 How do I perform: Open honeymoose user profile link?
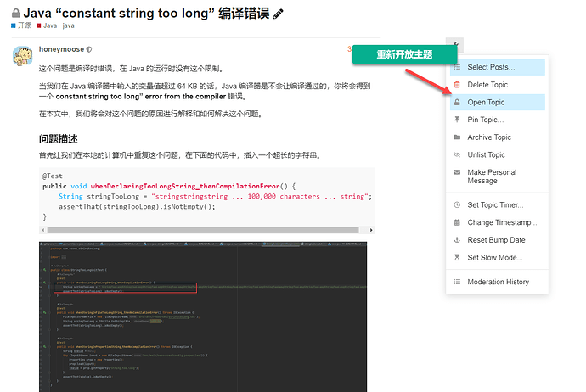click(61, 49)
